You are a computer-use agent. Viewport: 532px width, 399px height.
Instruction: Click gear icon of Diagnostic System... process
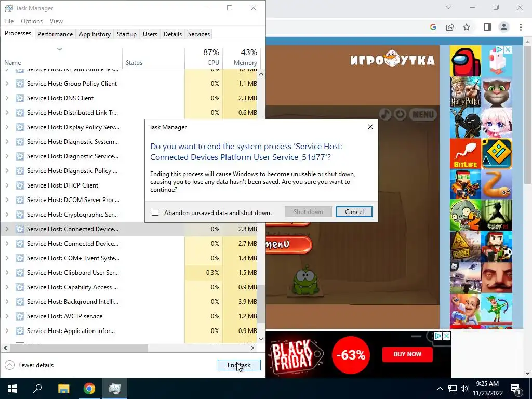click(x=20, y=142)
